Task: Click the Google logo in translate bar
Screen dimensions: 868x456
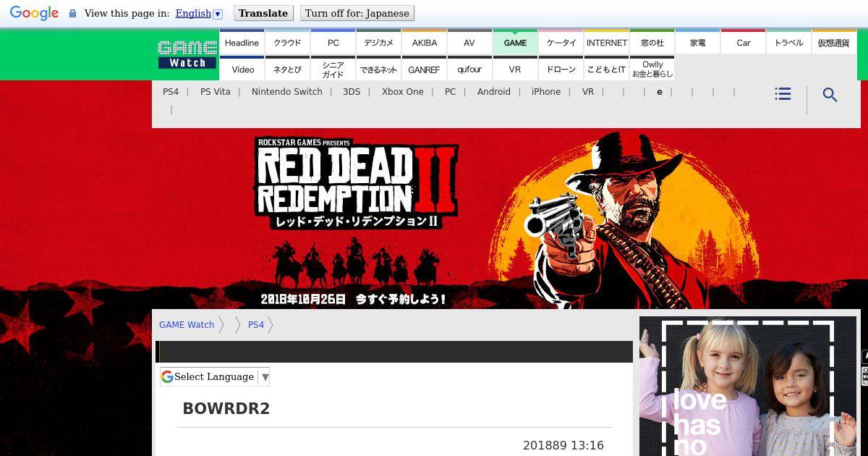Action: [x=34, y=13]
